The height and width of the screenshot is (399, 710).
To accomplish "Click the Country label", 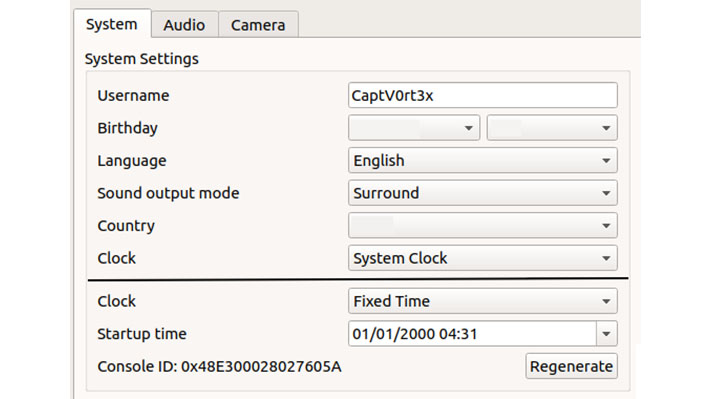I will (x=126, y=226).
